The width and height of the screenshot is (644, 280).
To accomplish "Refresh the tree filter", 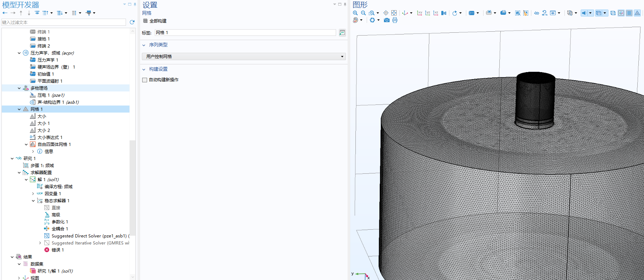I will (132, 22).
